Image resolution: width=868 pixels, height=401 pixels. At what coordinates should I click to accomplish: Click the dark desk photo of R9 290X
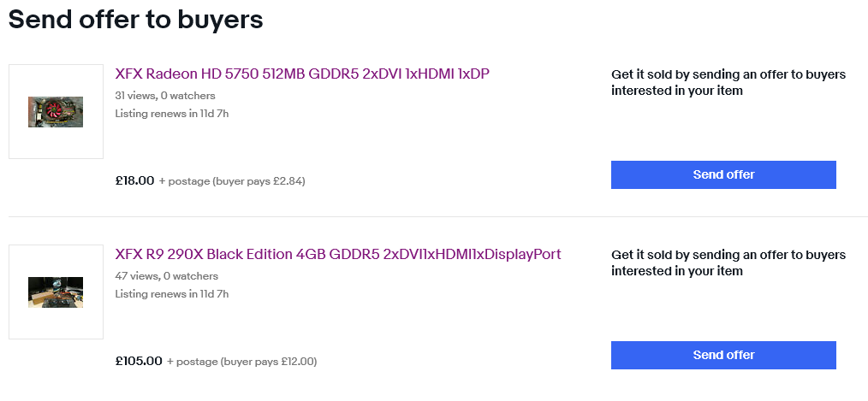coord(56,292)
